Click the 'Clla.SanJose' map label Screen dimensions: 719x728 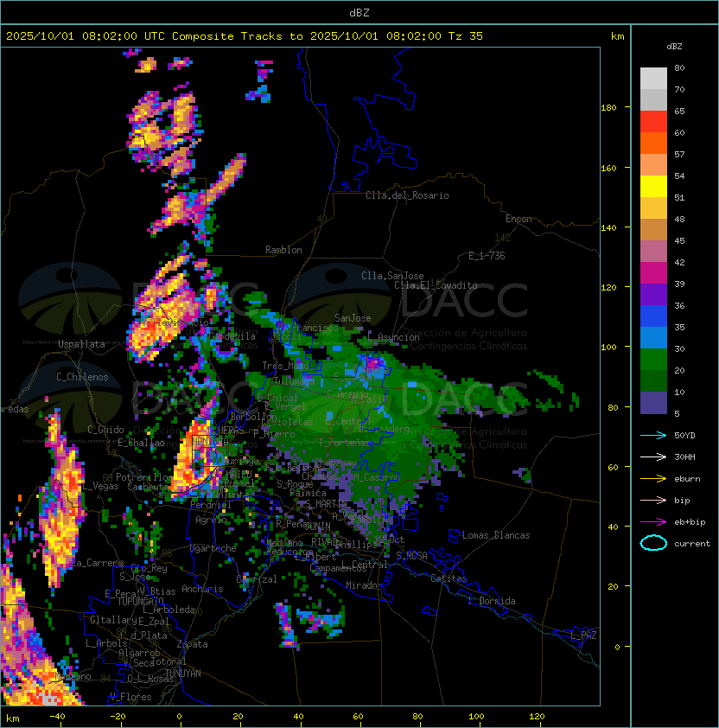[x=392, y=276]
